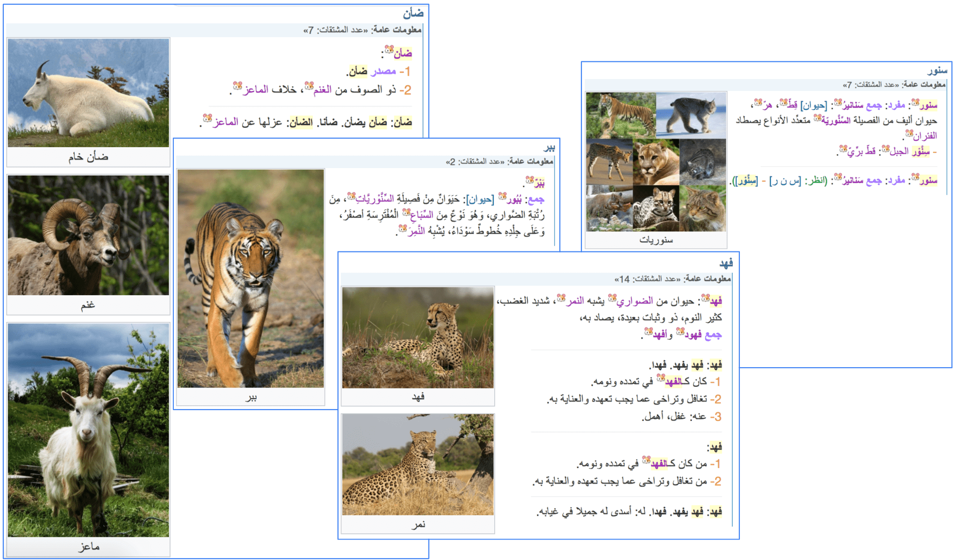The width and height of the screenshot is (957, 560).
Task: Click hamster icon after النَّمِرِ in ببر panel
Action: tap(403, 229)
